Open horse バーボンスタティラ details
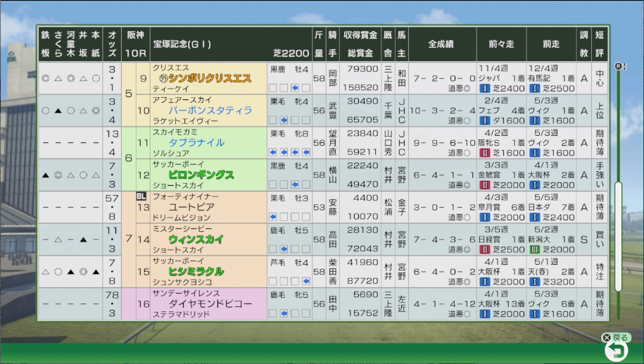 [210, 111]
